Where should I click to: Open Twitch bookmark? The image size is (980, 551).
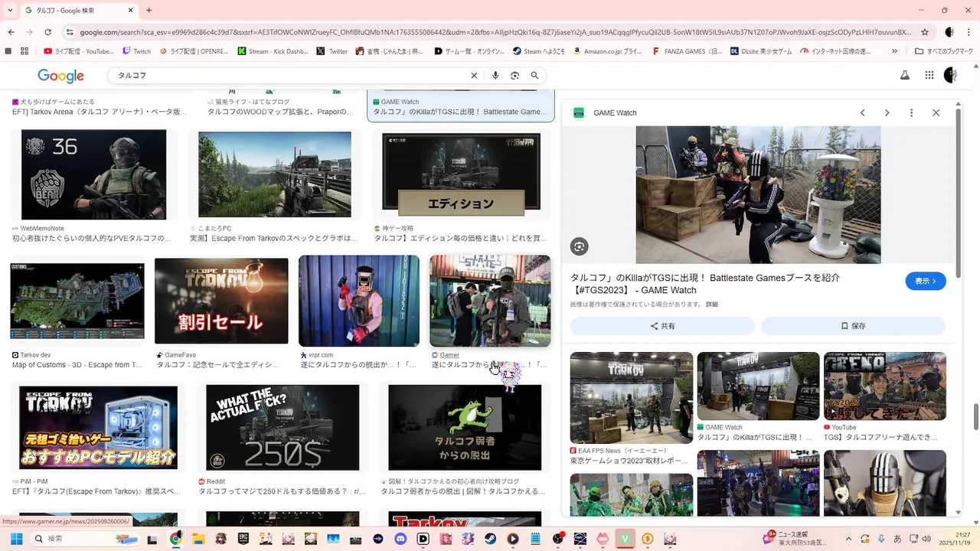137,51
